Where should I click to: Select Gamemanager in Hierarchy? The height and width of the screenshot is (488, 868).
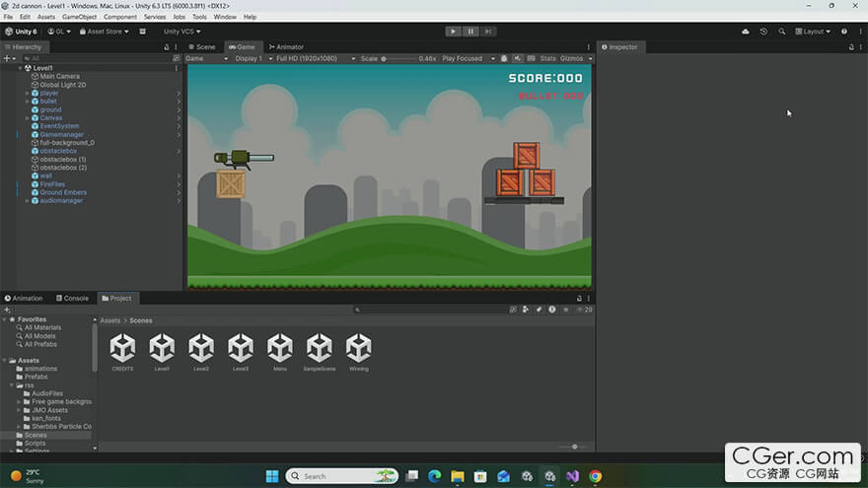61,134
